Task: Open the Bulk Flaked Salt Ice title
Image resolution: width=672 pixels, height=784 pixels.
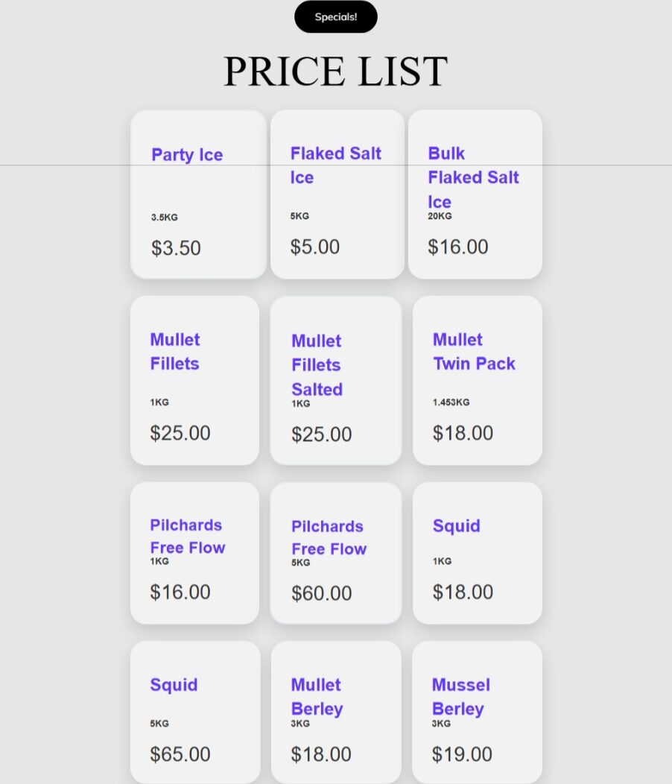Action: click(x=473, y=177)
